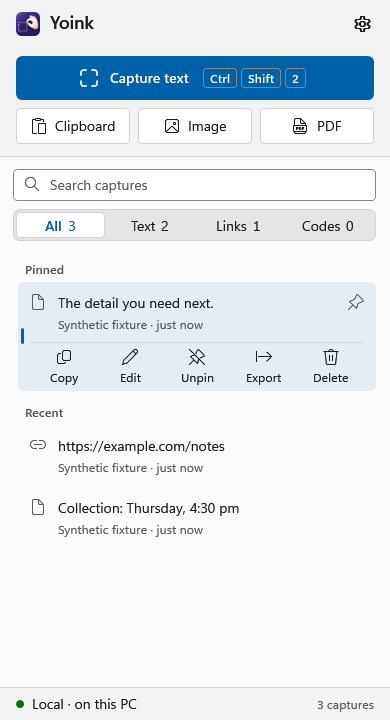Click the search magnifier icon
The width and height of the screenshot is (390, 720).
tap(32, 185)
